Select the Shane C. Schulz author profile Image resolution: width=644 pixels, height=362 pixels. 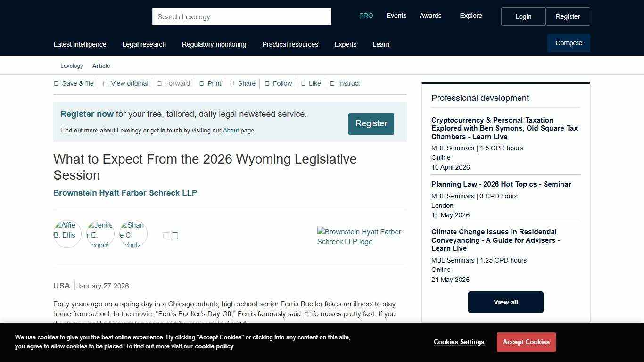click(133, 233)
